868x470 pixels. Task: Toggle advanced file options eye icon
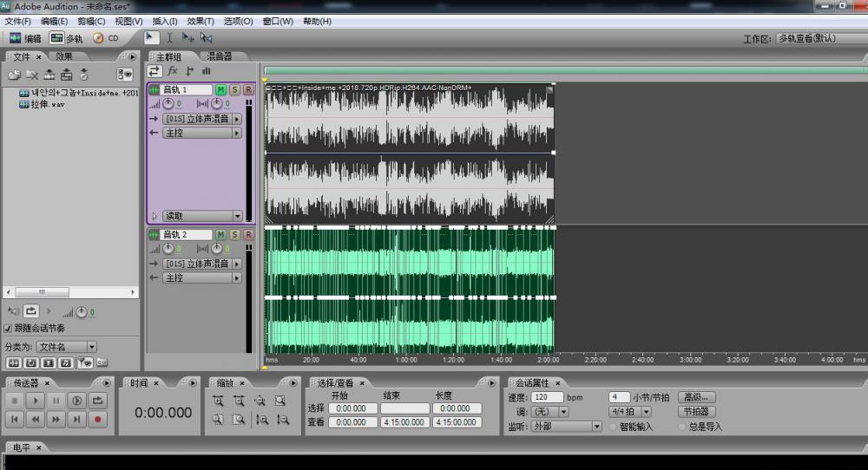pyautogui.click(x=124, y=74)
